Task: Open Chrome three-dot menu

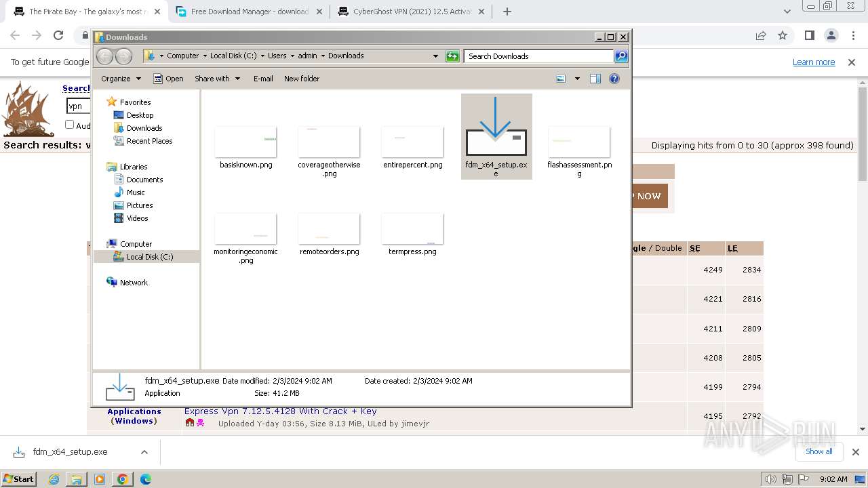Action: [852, 36]
